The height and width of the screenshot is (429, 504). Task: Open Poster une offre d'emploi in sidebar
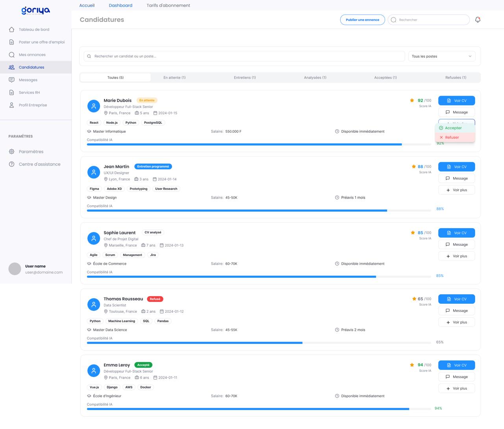pyautogui.click(x=36, y=42)
